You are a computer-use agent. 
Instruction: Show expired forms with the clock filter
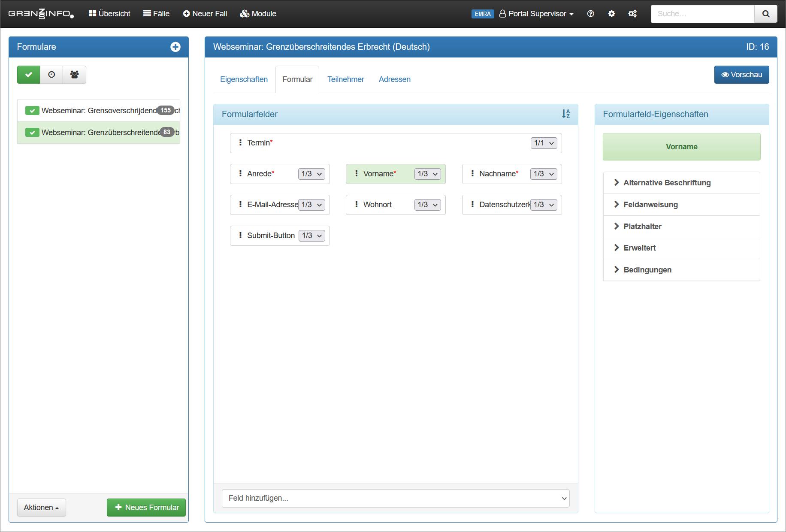pyautogui.click(x=51, y=75)
